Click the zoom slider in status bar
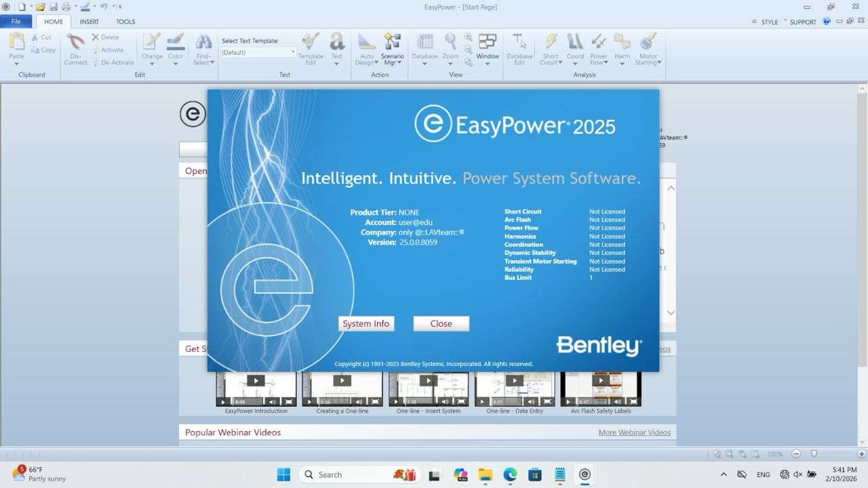Screen dimensions: 868x488 point(814,454)
